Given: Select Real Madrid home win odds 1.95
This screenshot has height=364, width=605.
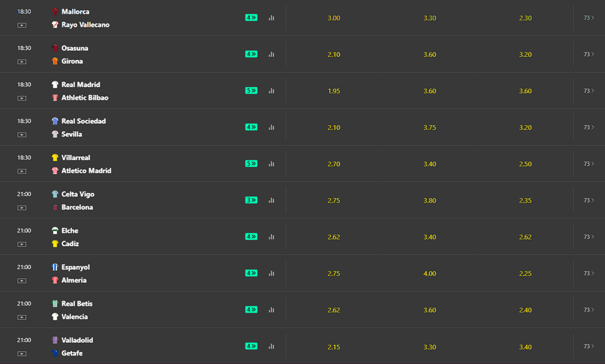Looking at the screenshot, I should pyautogui.click(x=334, y=91).
